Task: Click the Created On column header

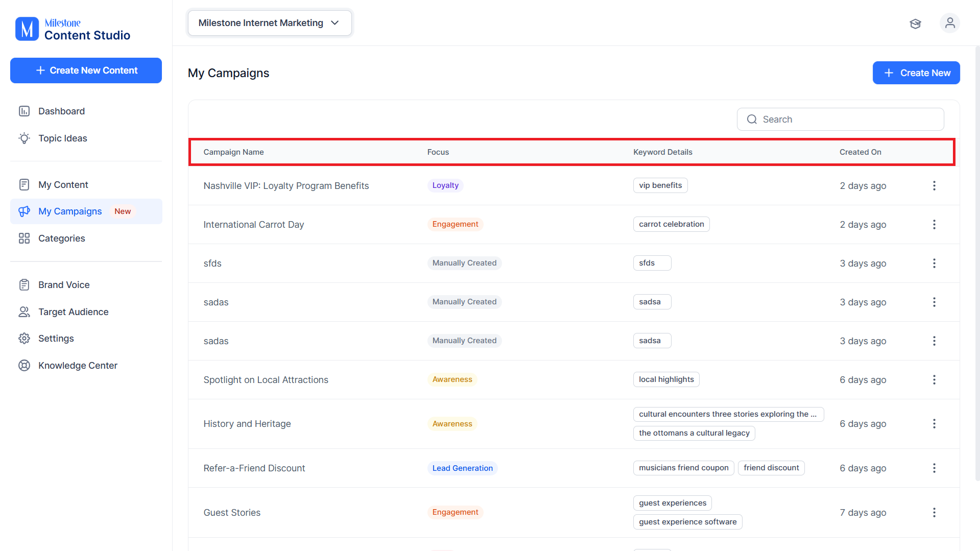Action: click(x=861, y=152)
